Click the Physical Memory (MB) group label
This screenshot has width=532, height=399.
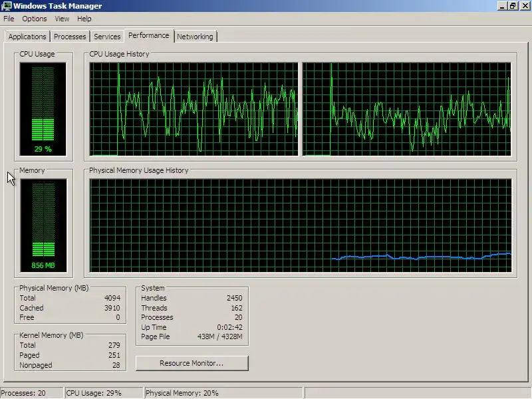[x=54, y=288]
